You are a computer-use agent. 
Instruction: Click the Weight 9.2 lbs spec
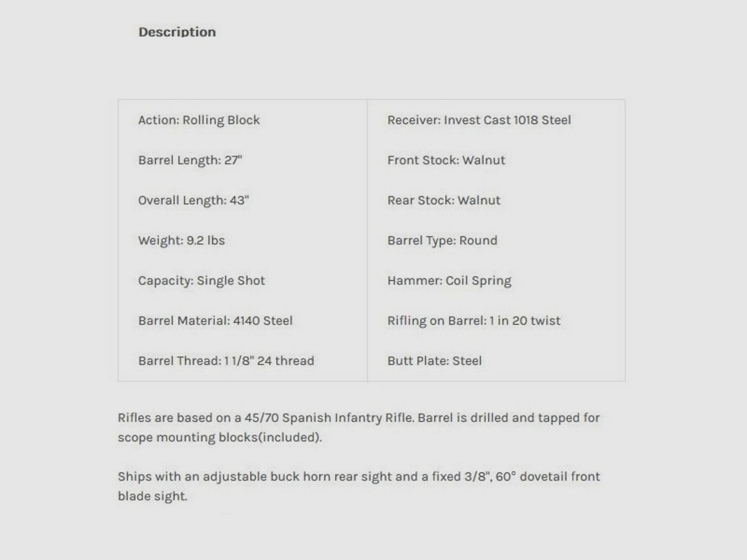[x=181, y=240]
